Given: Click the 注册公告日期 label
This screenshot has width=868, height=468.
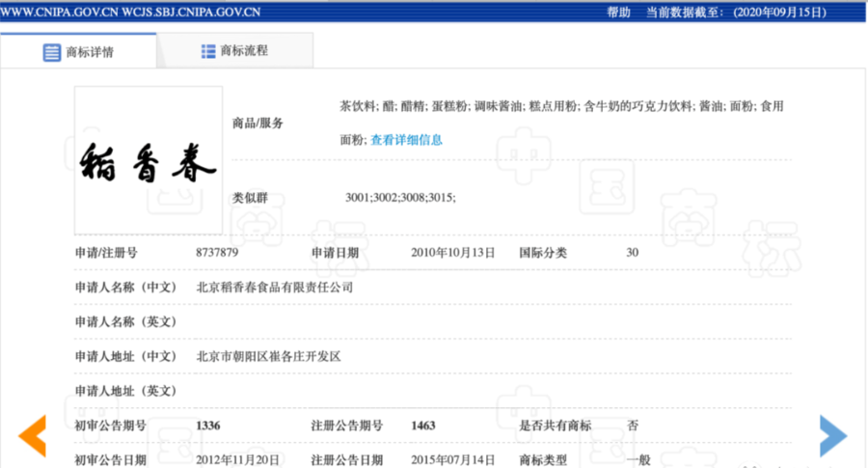Looking at the screenshot, I should 346,460.
